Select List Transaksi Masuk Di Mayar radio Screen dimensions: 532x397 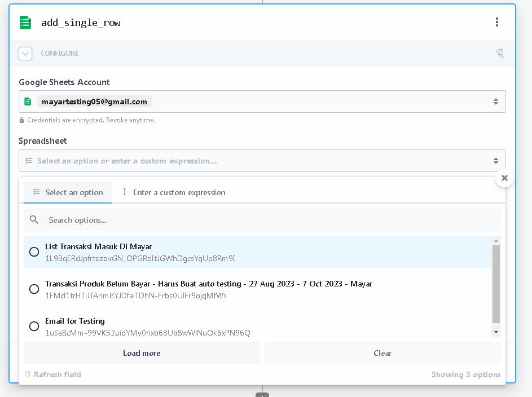(x=34, y=252)
